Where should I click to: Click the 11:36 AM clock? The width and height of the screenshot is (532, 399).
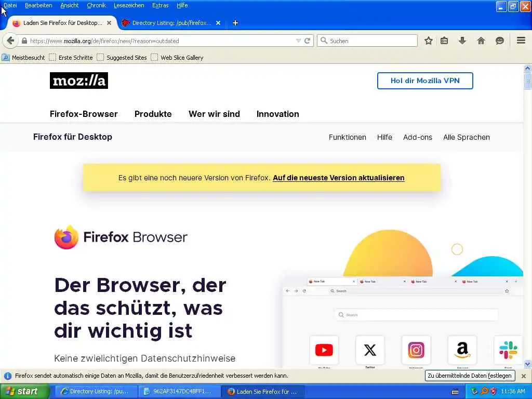click(x=513, y=392)
